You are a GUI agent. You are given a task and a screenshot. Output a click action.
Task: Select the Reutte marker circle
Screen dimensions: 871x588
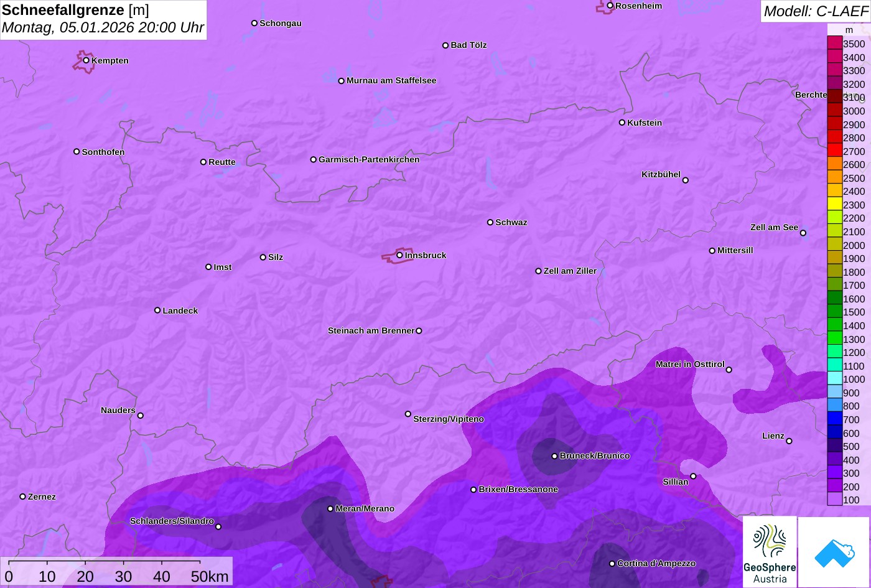tap(203, 162)
